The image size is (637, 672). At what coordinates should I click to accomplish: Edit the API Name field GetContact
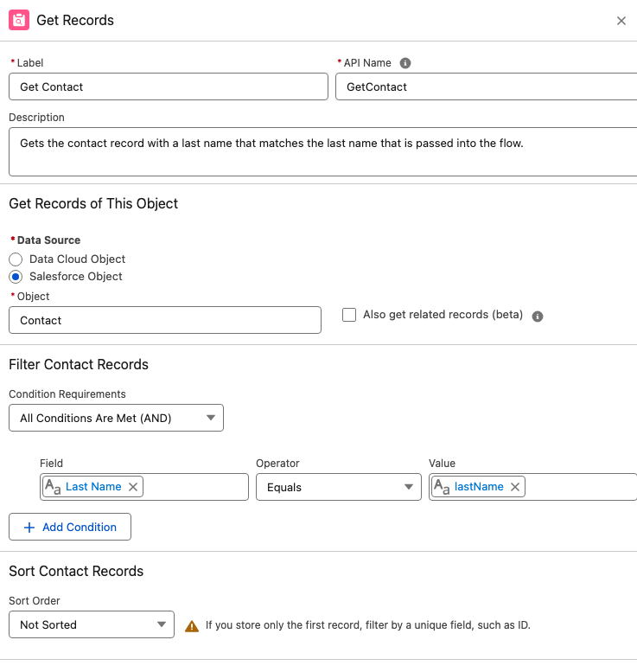tap(487, 86)
